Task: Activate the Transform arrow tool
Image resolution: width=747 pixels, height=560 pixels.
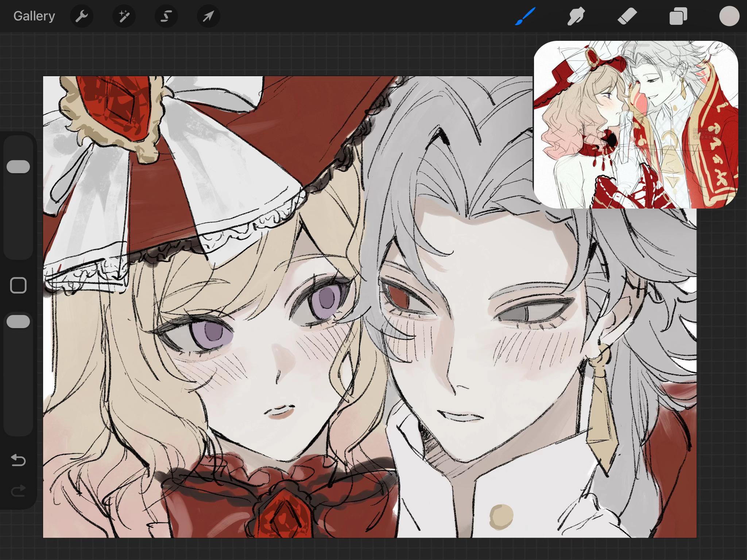Action: pyautogui.click(x=208, y=16)
